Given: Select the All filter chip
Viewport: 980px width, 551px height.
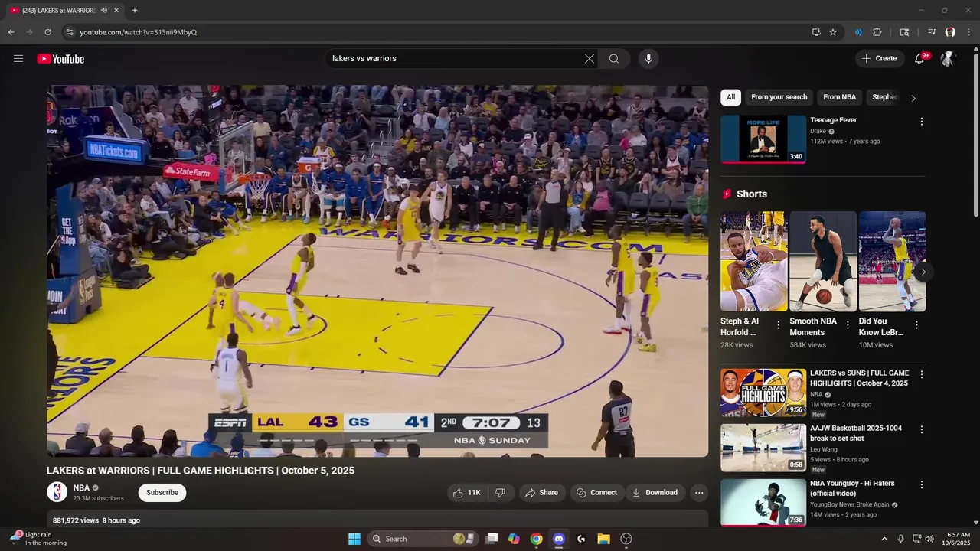Looking at the screenshot, I should click(x=730, y=97).
